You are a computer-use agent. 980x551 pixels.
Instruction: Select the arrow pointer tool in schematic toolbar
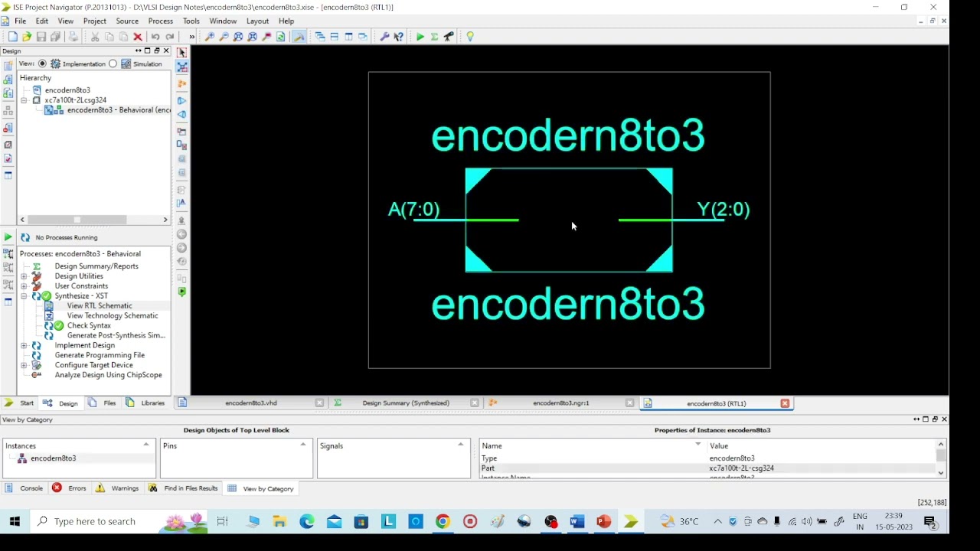(182, 53)
